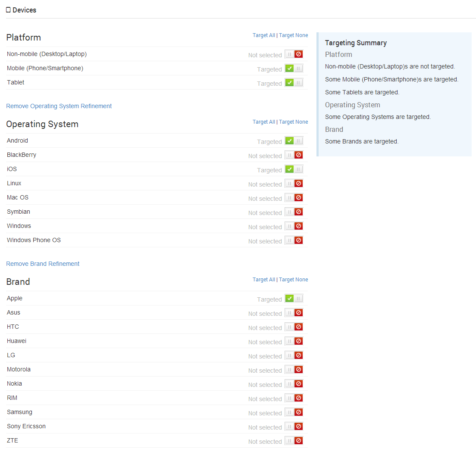Screen dimensions: 476x455
Task: Toggle the BlackBerry targeting switch
Action: 294,155
